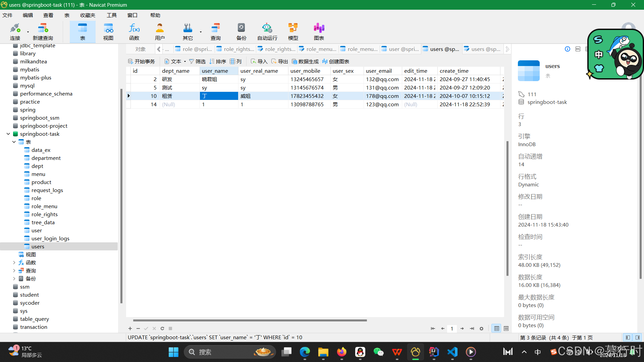
Task: Expand the 查询 tree node
Action: click(x=14, y=270)
